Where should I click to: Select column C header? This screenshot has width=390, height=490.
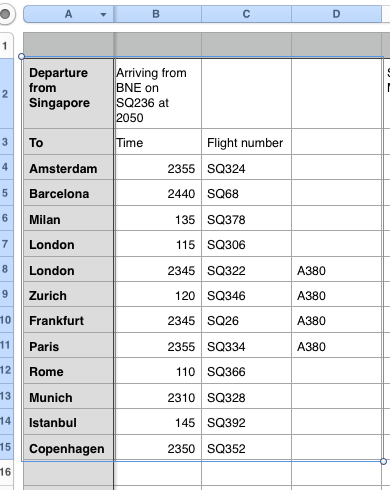coord(246,14)
